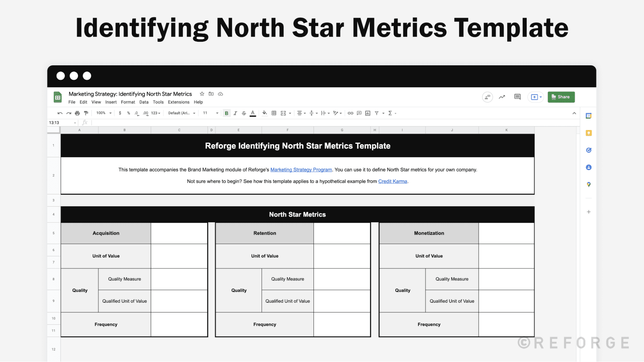644x362 pixels.
Task: Star the document title
Action: [x=202, y=94]
